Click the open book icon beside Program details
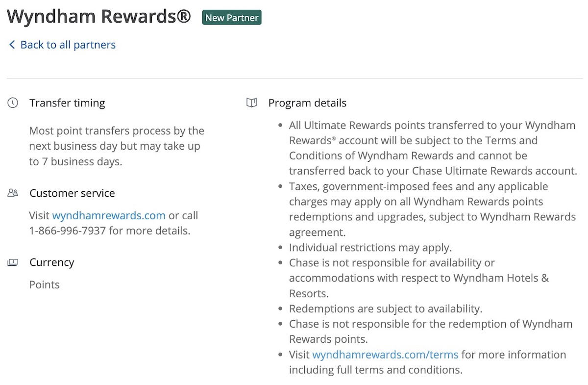Viewport: 588px width, 385px height. (251, 103)
